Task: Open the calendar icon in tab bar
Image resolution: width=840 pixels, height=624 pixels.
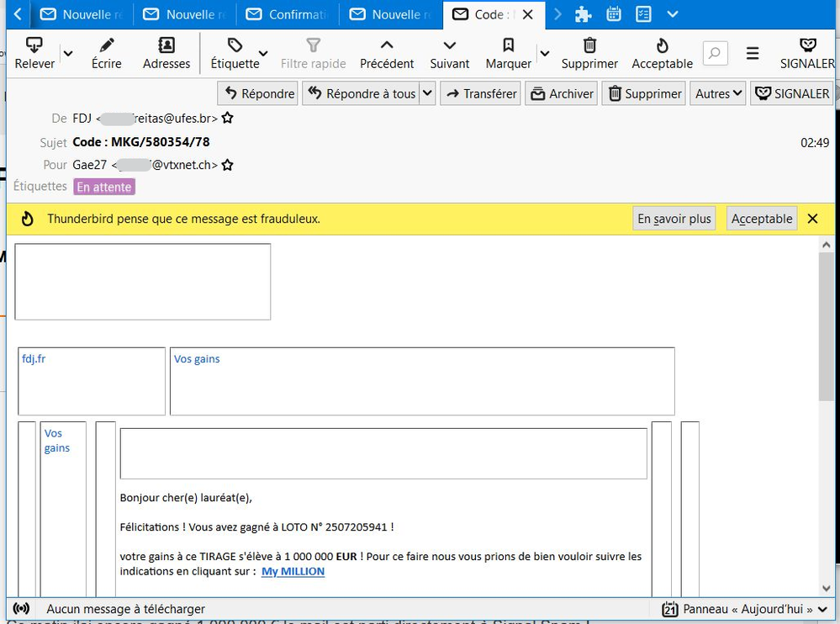Action: tap(614, 14)
